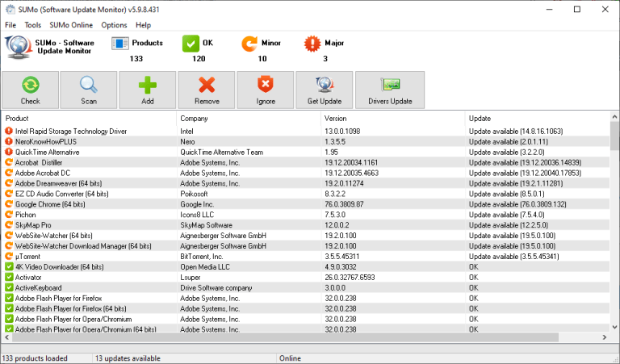This screenshot has width=620, height=364.
Task: Click the Drivers Update button
Action: click(x=390, y=90)
